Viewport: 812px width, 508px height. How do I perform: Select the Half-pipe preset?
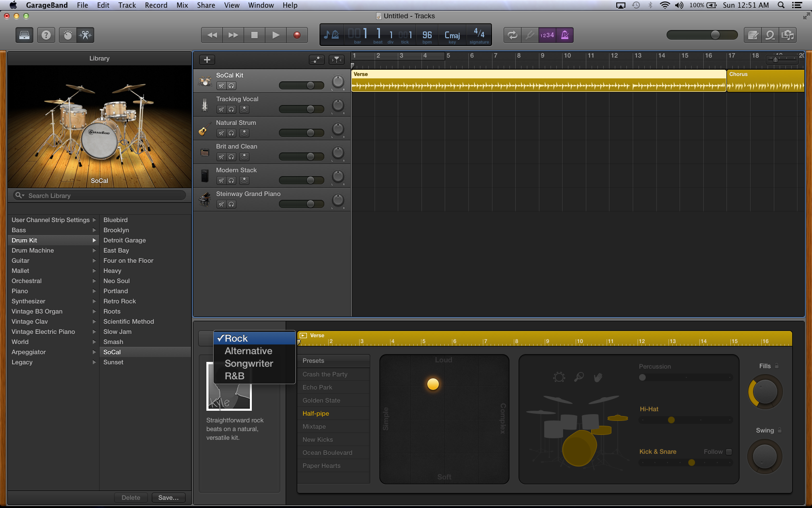[333, 413]
